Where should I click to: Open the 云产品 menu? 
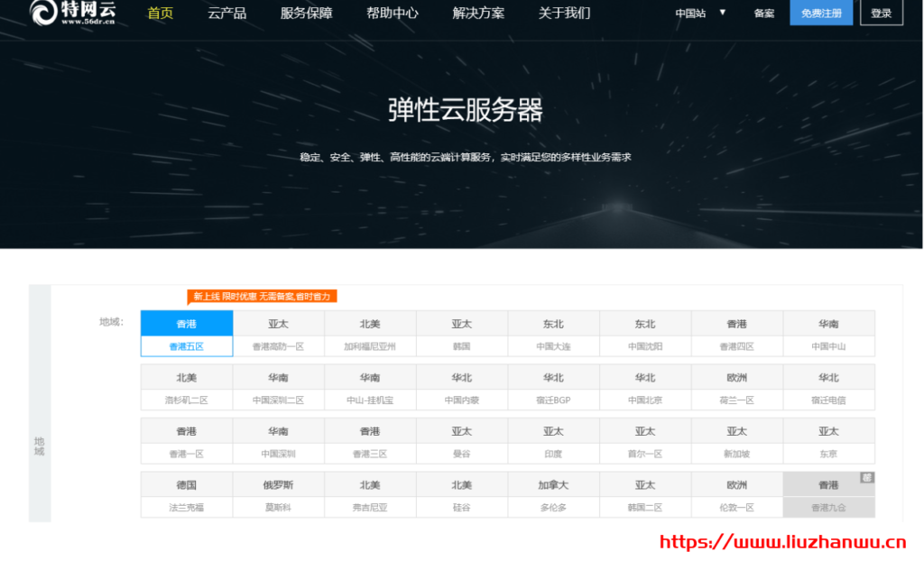[x=226, y=14]
